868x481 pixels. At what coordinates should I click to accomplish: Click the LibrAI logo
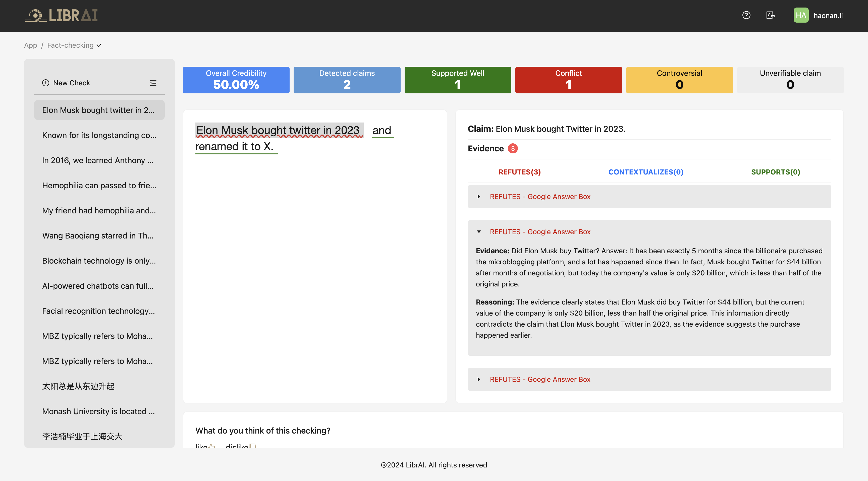61,16
